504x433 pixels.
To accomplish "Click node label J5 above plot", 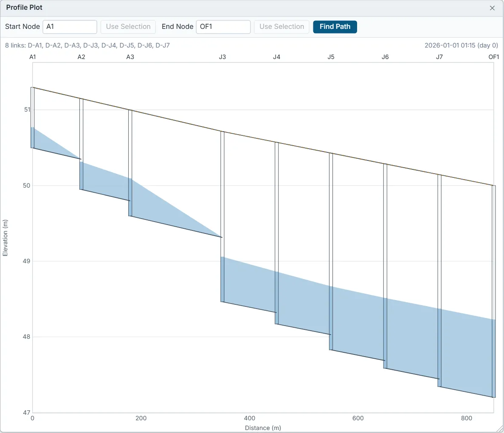I will point(331,57).
